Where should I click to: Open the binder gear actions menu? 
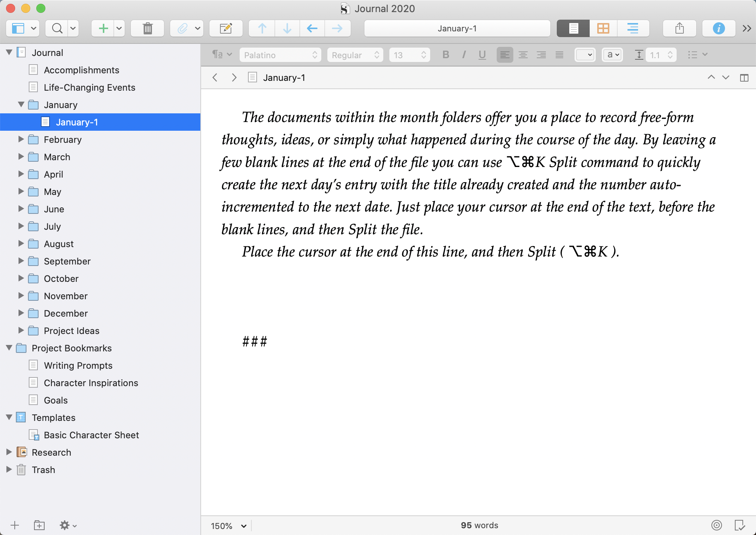click(x=68, y=525)
